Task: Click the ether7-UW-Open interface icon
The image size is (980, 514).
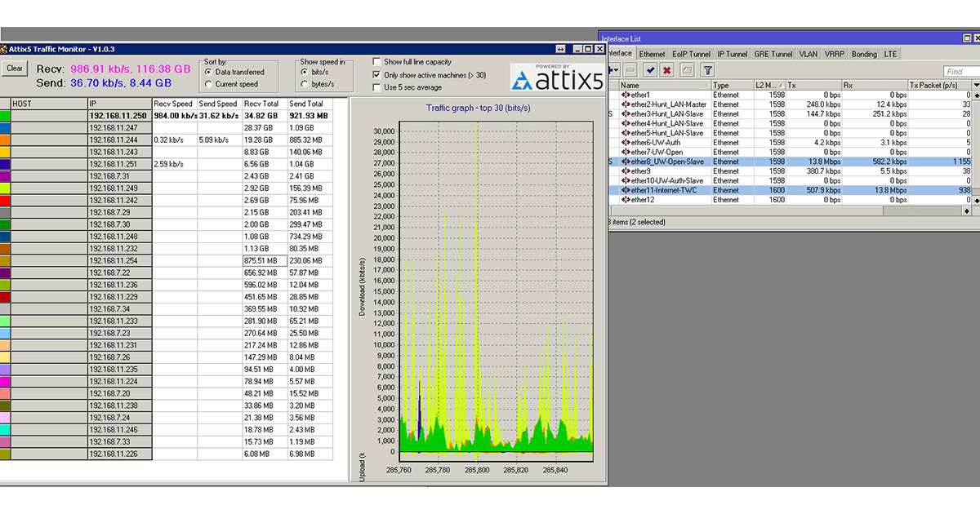Action: 626,152
